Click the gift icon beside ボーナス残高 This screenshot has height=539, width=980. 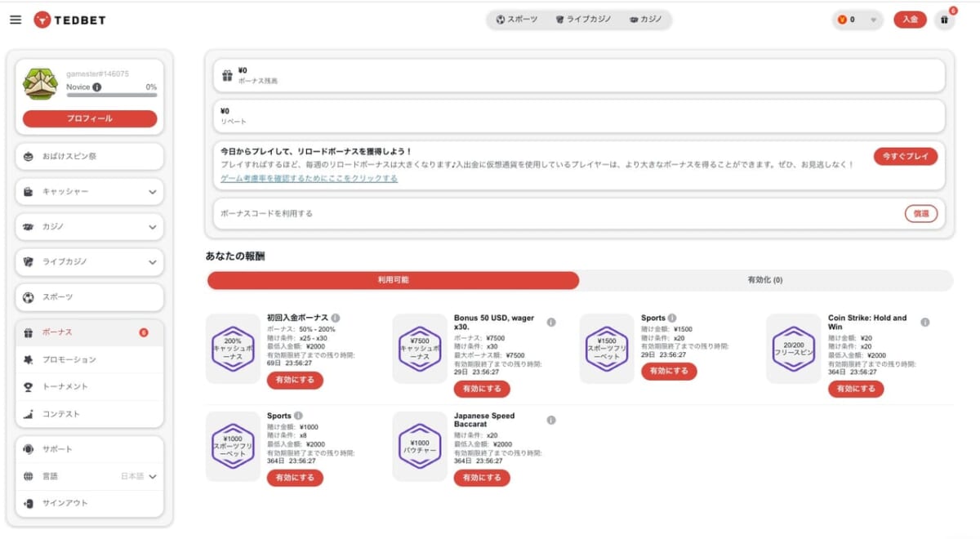227,75
